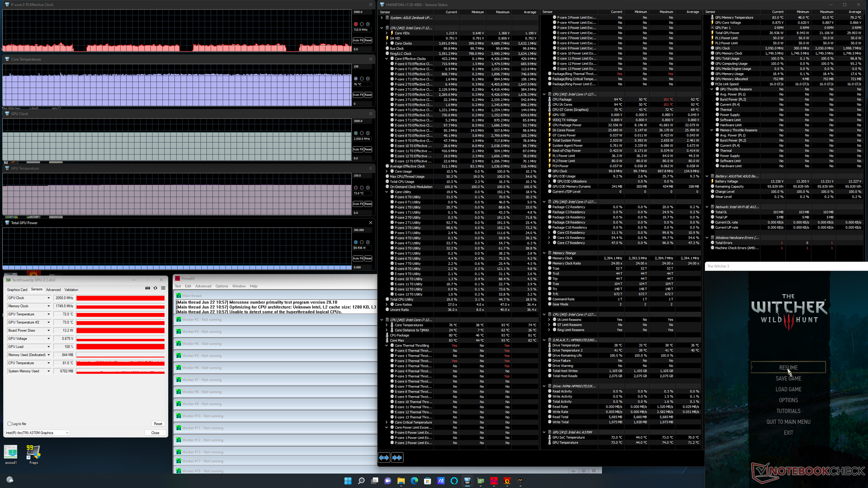Click HWiNFO expand columns arrows icon
Viewport: 868px width, 488px height.
(x=384, y=458)
